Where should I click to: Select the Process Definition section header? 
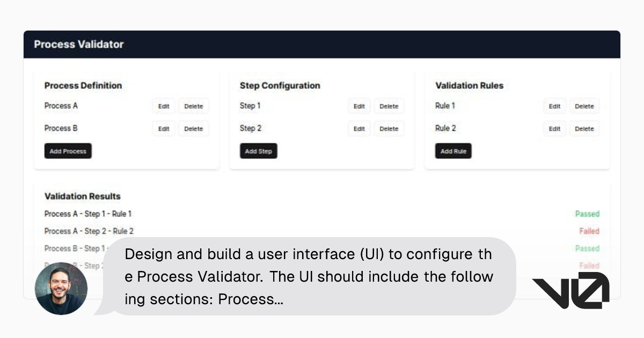83,85
